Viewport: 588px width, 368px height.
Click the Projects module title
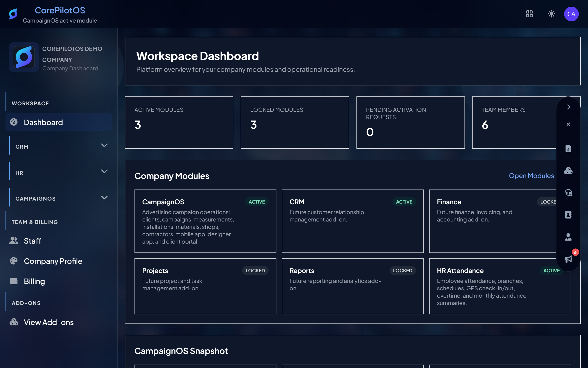point(155,271)
